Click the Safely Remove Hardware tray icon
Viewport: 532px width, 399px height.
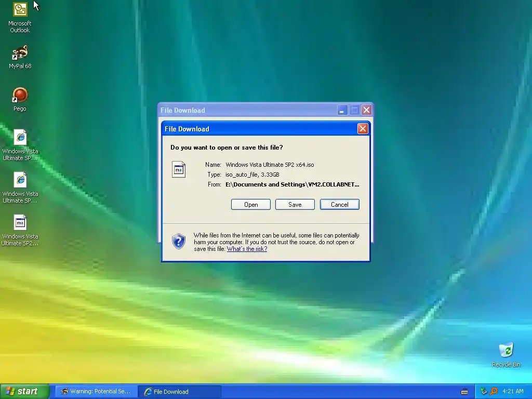[x=484, y=391]
